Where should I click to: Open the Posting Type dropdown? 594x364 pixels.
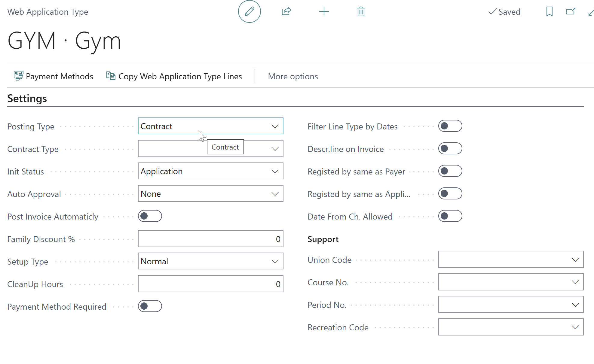pyautogui.click(x=210, y=126)
